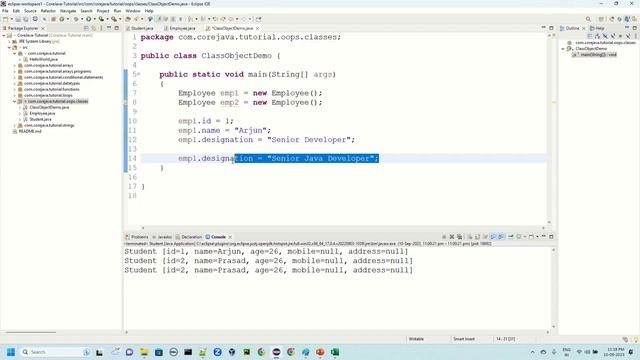Collapse ClassObjectDemo node in Outline
This screenshot has width=640, height=360.
click(563, 49)
